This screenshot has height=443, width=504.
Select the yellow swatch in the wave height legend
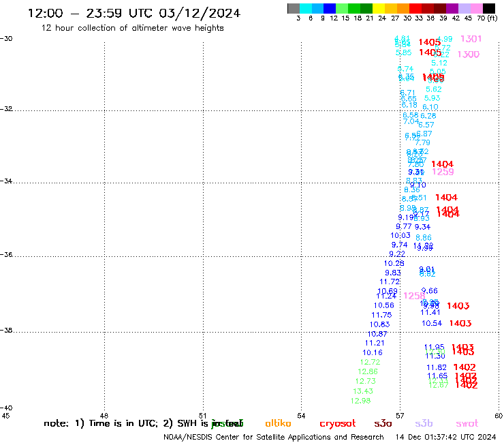pyautogui.click(x=378, y=8)
